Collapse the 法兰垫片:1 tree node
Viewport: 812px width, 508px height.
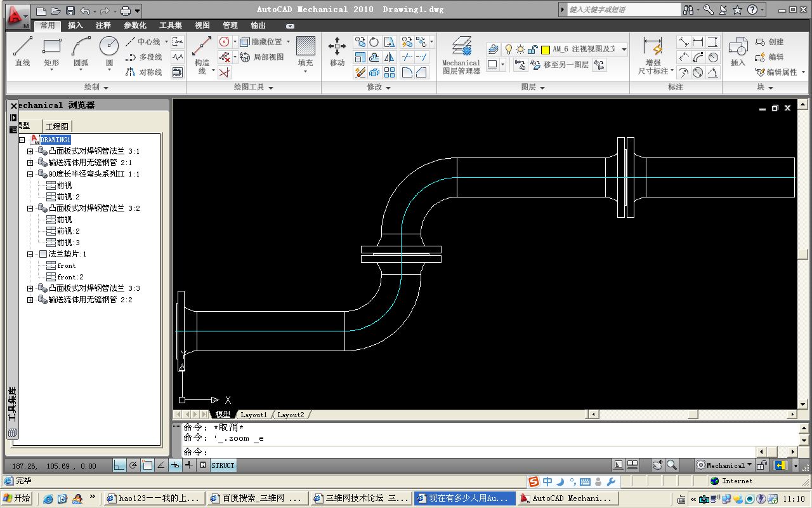30,254
